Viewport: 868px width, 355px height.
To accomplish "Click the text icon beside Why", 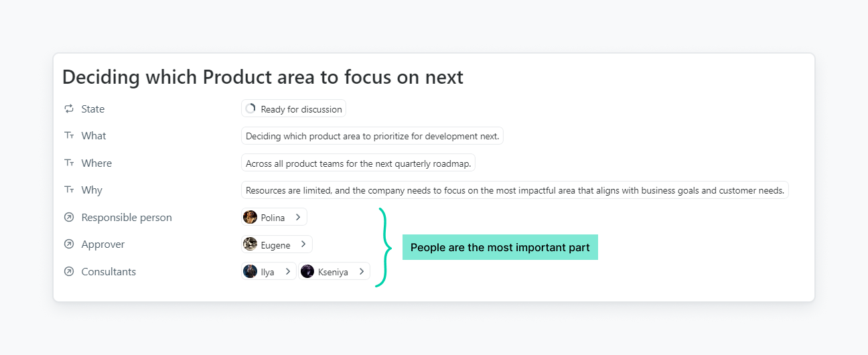I will (68, 190).
